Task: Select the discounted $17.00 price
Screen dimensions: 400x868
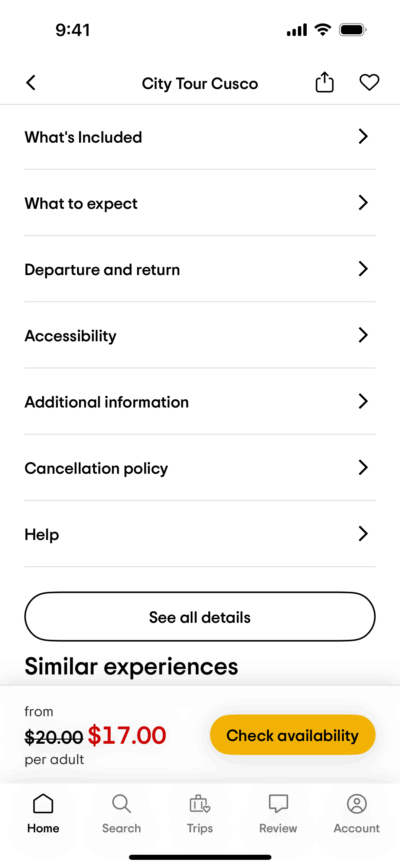Action: pos(127,735)
